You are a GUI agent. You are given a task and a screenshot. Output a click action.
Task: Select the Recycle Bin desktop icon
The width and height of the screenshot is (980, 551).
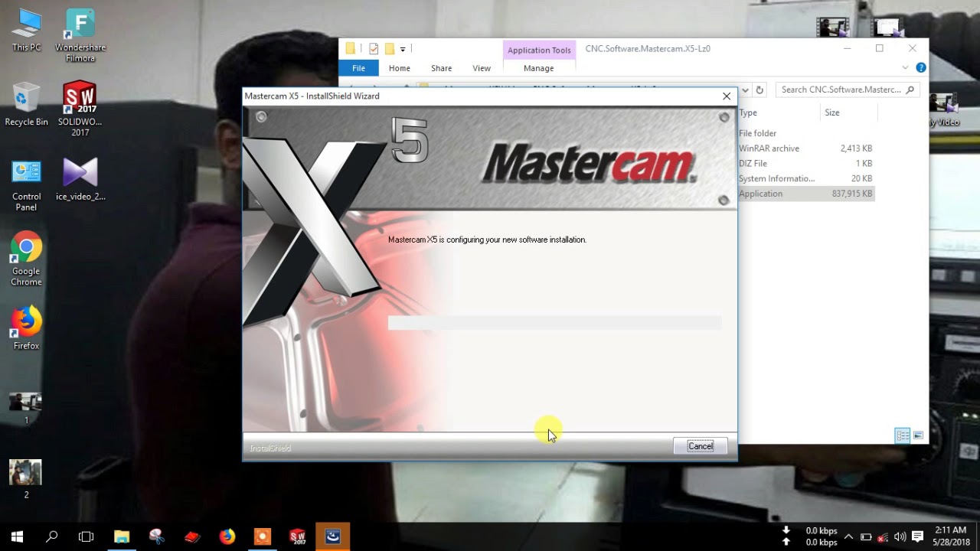tap(26, 104)
